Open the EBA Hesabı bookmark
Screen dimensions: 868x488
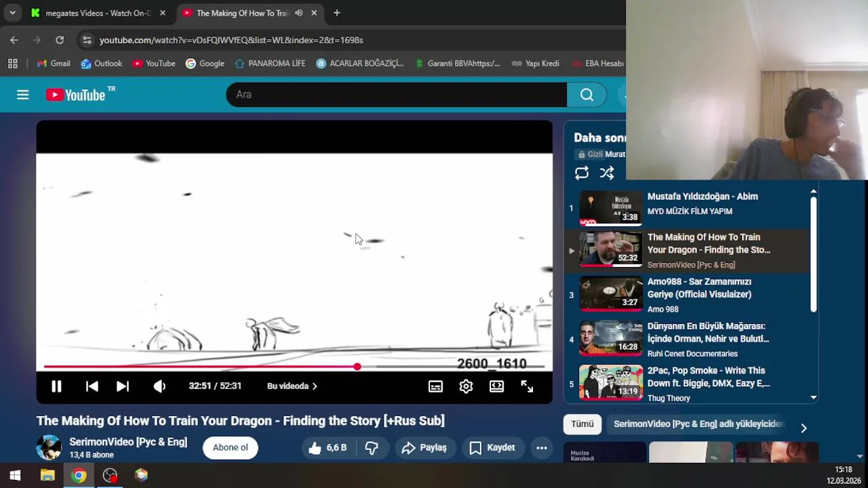(x=597, y=64)
